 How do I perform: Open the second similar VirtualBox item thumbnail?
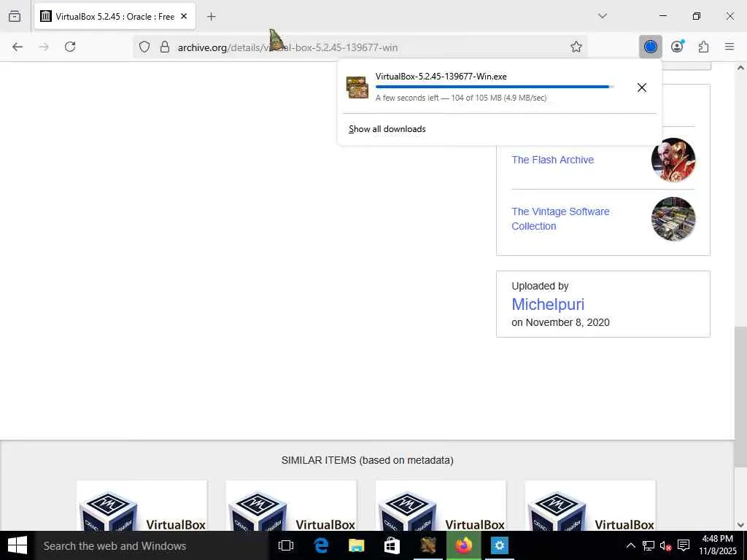click(291, 506)
